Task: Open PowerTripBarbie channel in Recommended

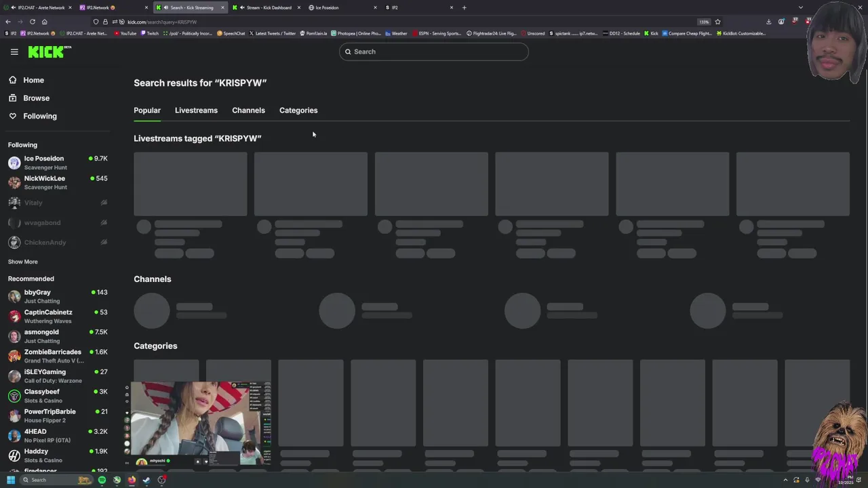Action: [58, 415]
